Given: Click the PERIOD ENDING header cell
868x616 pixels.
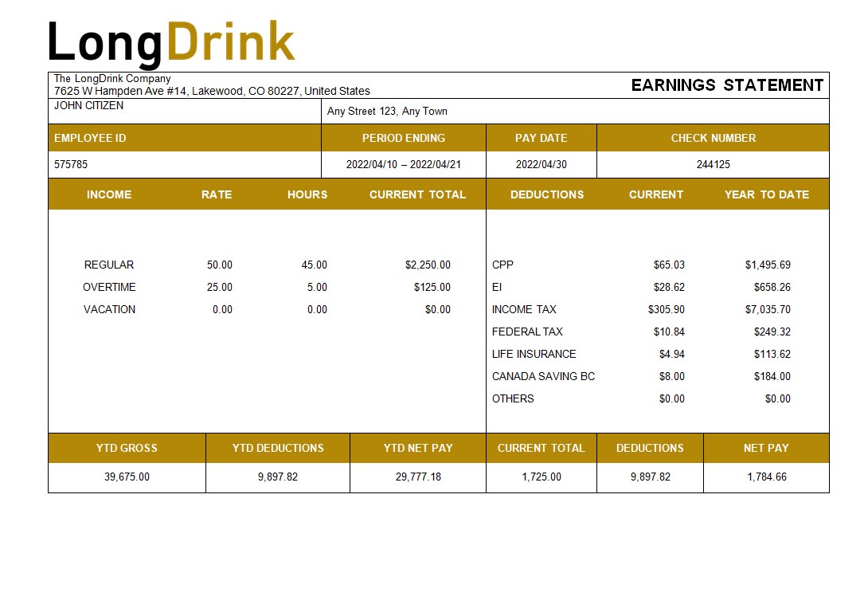Looking at the screenshot, I should pos(405,137).
